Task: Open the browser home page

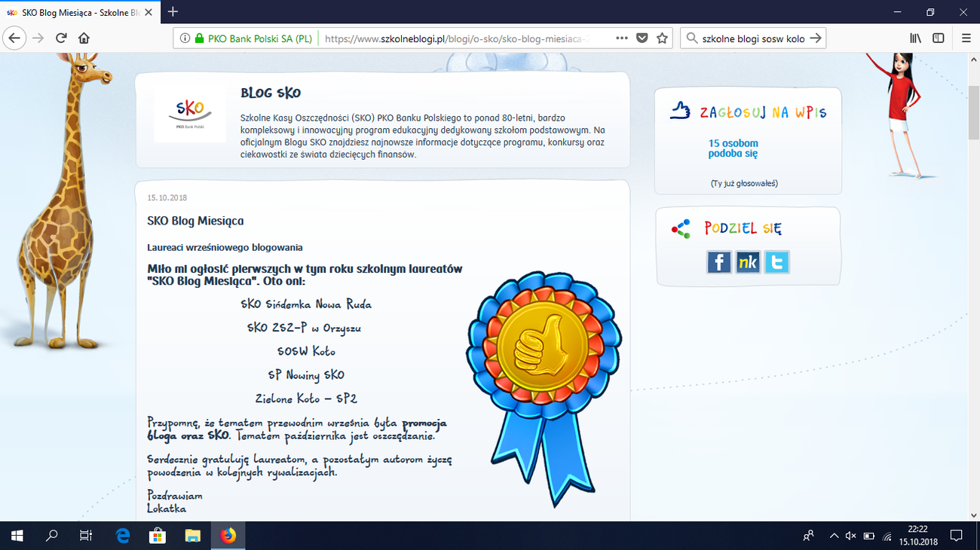Action: pos(84,38)
